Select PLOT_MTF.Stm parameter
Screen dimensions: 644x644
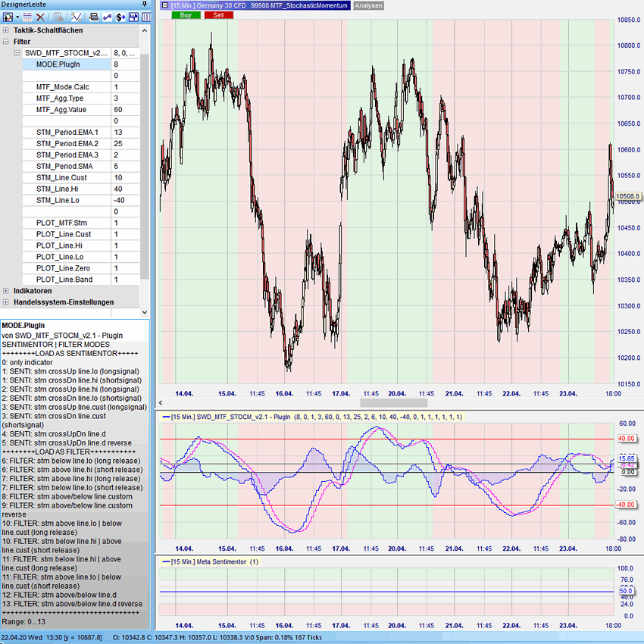click(67, 223)
